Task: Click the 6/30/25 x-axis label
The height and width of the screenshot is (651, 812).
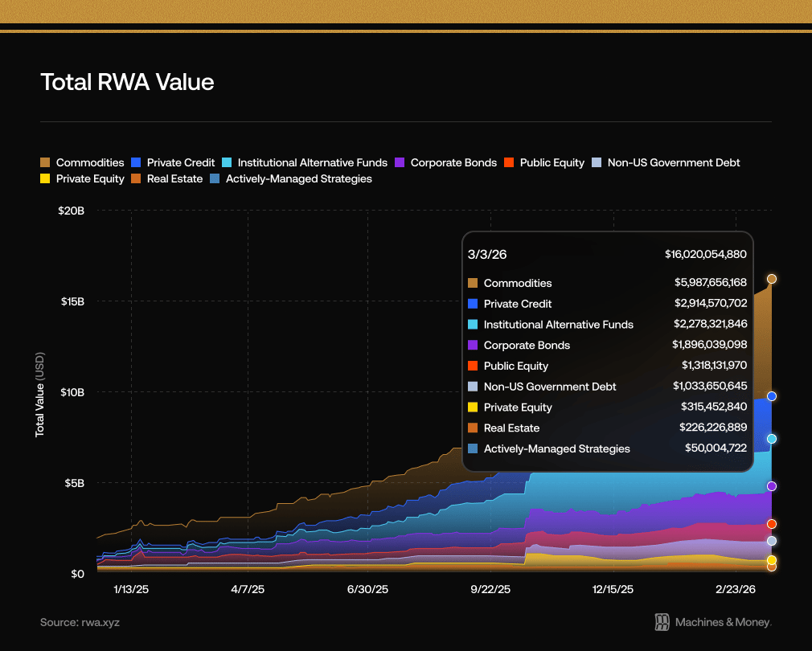Action: pos(367,589)
